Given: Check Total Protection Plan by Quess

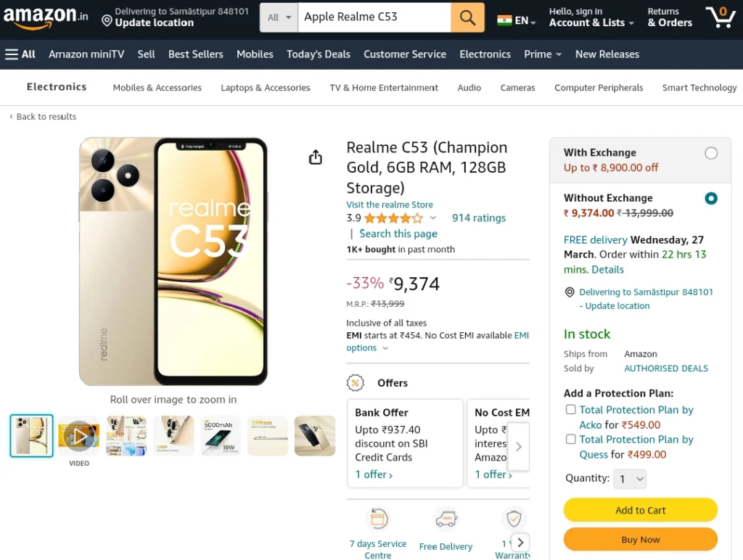Looking at the screenshot, I should [571, 439].
